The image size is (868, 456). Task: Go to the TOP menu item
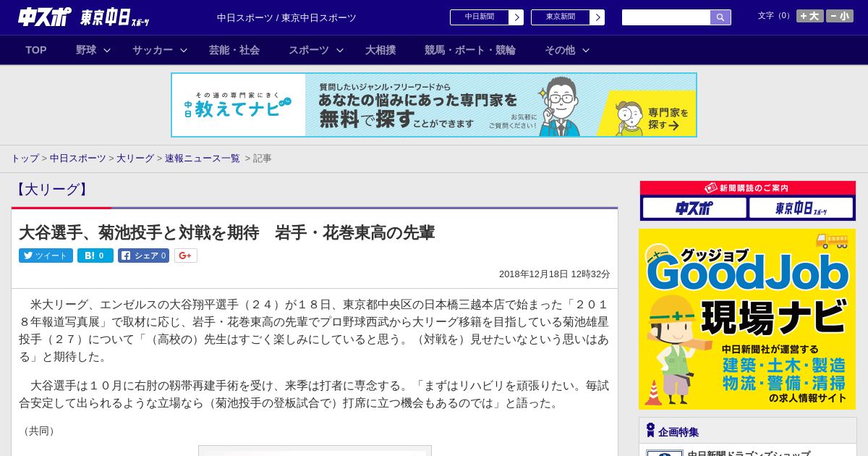click(x=36, y=50)
